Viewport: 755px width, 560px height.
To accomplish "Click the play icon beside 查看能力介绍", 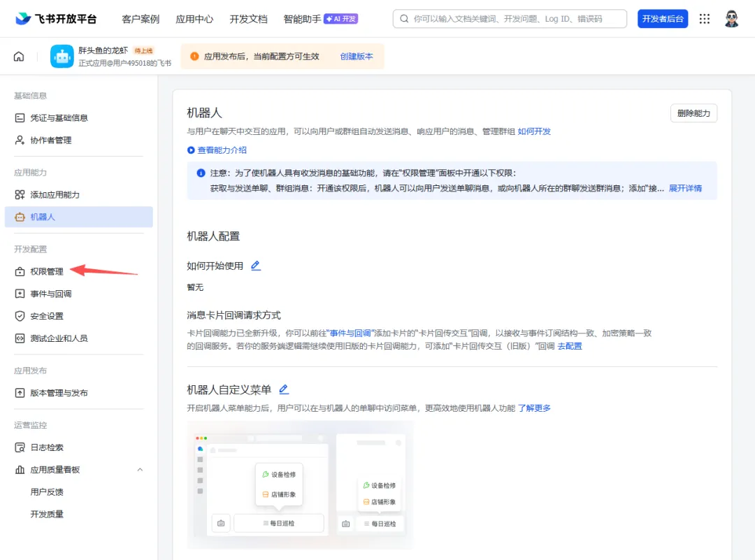I will pos(191,150).
